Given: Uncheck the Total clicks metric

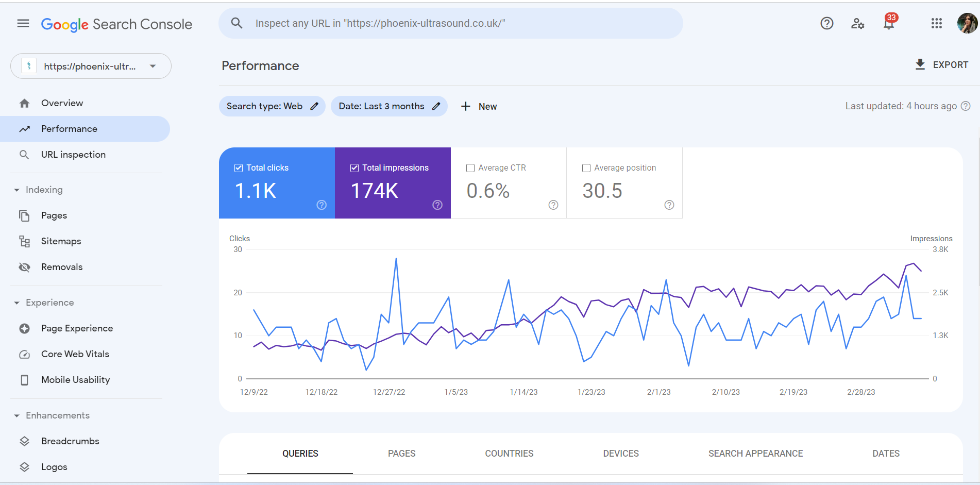Looking at the screenshot, I should click(x=239, y=168).
